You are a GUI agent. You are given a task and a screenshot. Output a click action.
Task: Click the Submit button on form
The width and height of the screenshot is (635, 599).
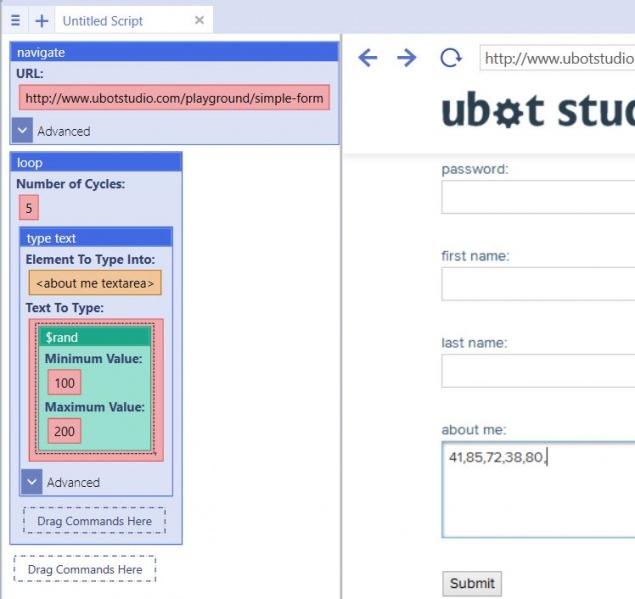point(472,583)
